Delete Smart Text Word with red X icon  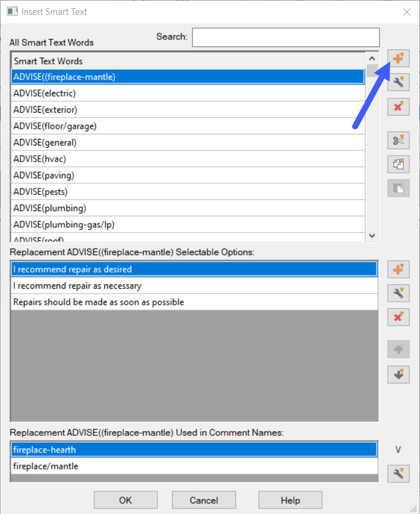[398, 107]
